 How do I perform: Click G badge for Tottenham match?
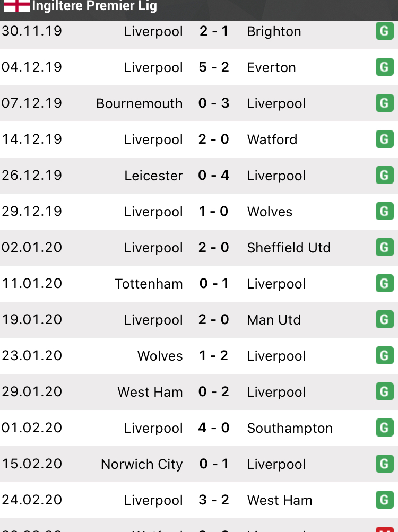click(384, 284)
